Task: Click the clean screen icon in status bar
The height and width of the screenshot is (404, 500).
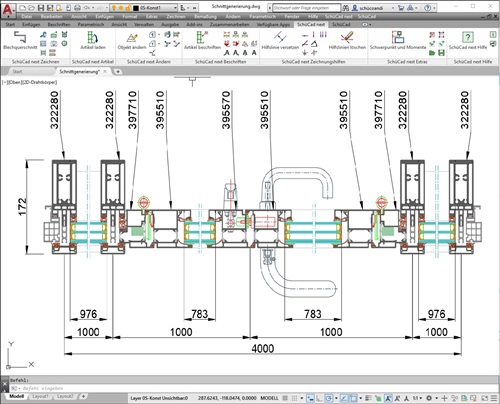Action: tap(484, 398)
